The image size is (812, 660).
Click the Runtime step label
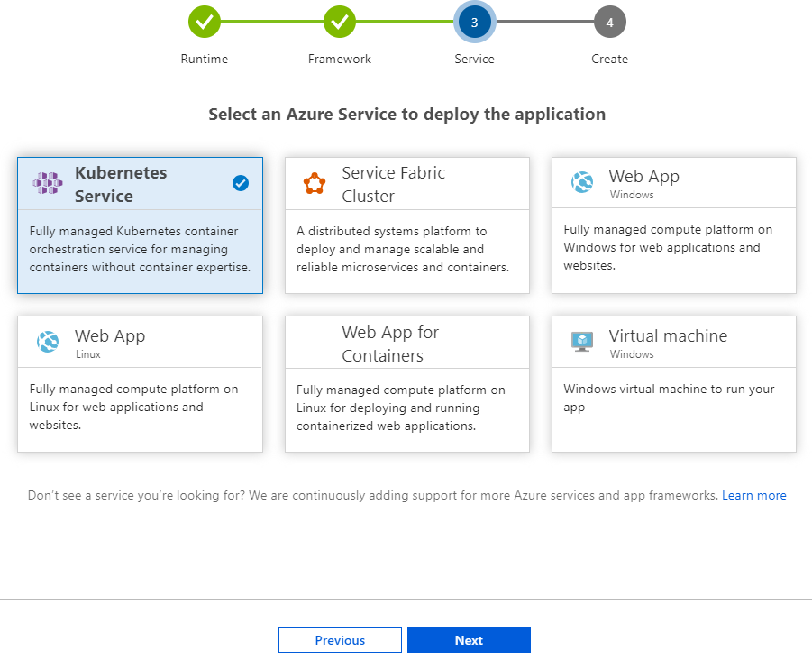point(205,60)
